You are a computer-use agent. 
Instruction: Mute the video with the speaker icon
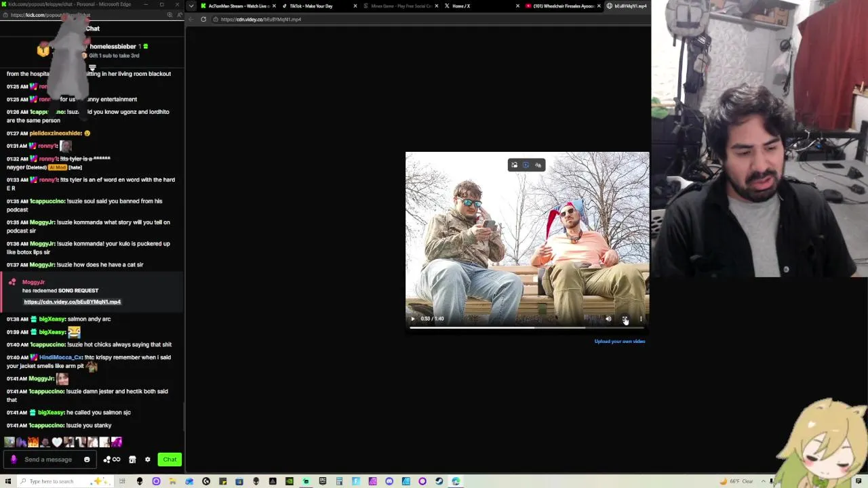pos(608,319)
